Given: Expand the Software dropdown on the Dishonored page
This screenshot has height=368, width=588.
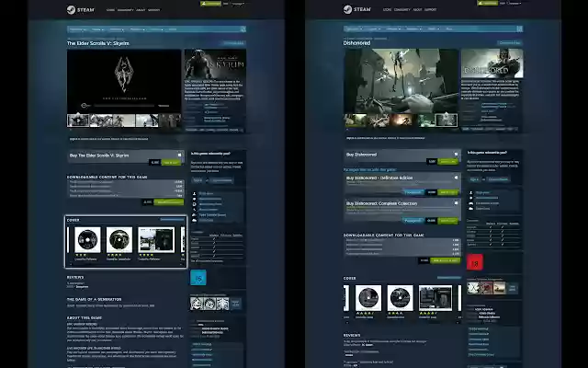Looking at the screenshot, I should pos(392,29).
